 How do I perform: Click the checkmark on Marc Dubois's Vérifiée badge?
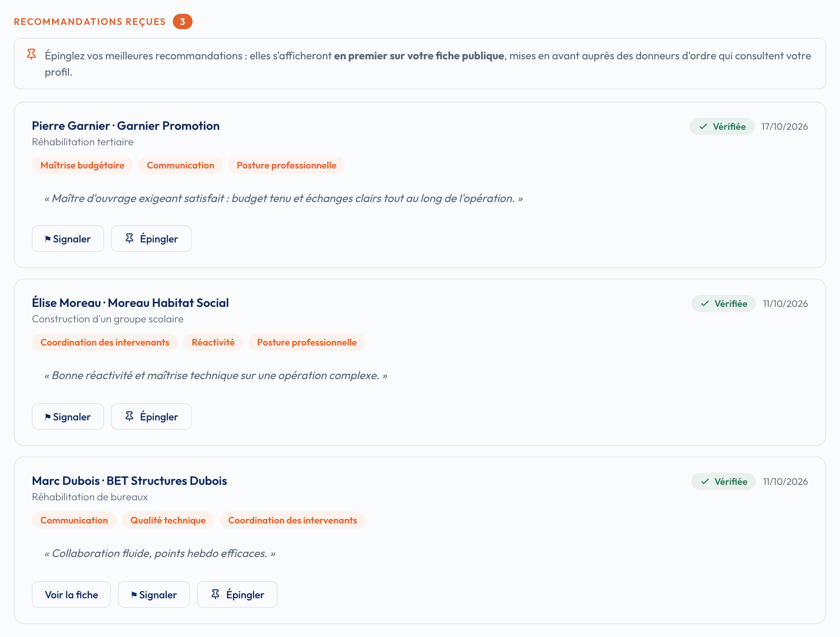[x=705, y=481]
